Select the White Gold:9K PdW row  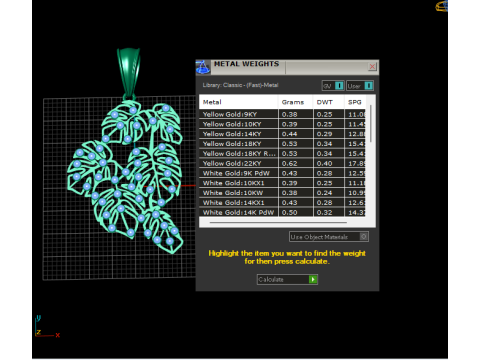(x=282, y=173)
